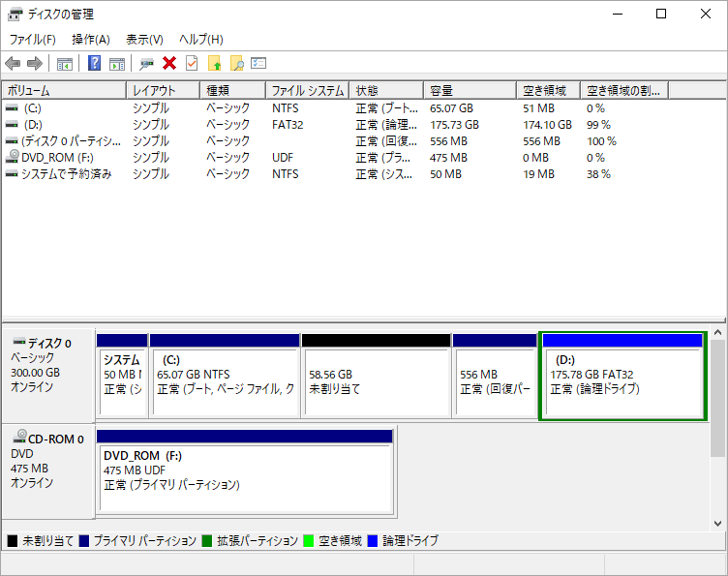Click the folder with magnifier search icon
This screenshot has width=728, height=576.
pos(237,63)
